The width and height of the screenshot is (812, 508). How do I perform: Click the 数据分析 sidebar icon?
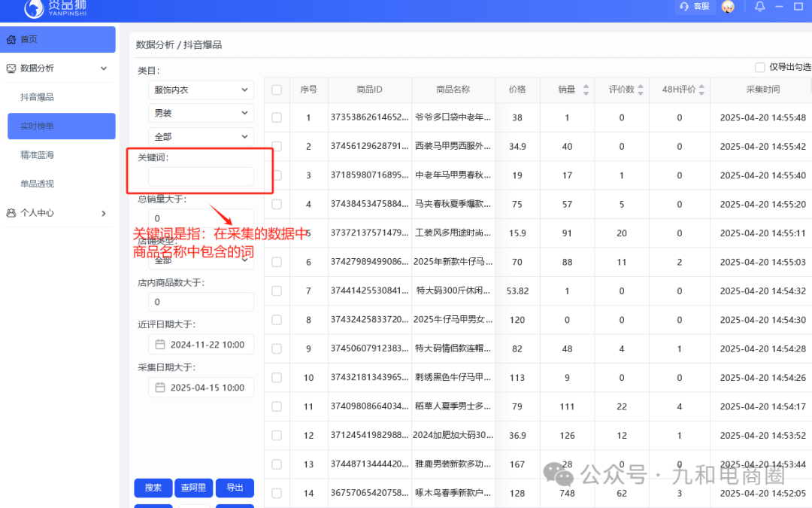tap(11, 68)
